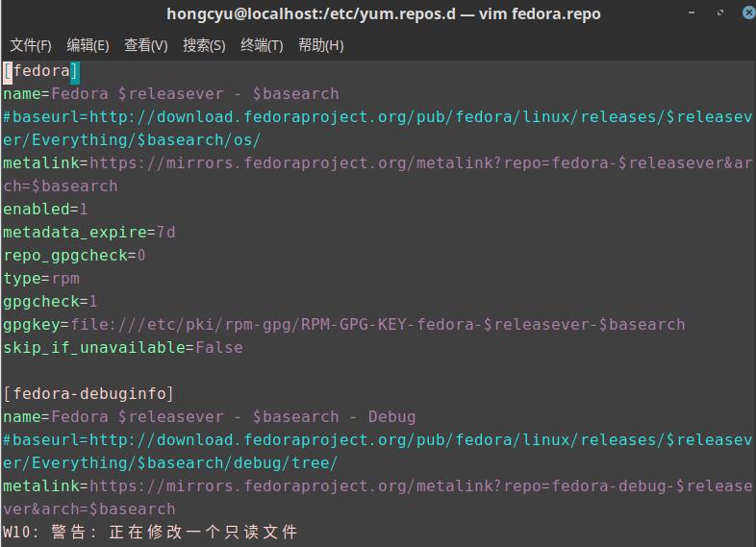The height and width of the screenshot is (547, 756).
Task: Click the repo_gpgcheck=0 line
Action: point(74,256)
